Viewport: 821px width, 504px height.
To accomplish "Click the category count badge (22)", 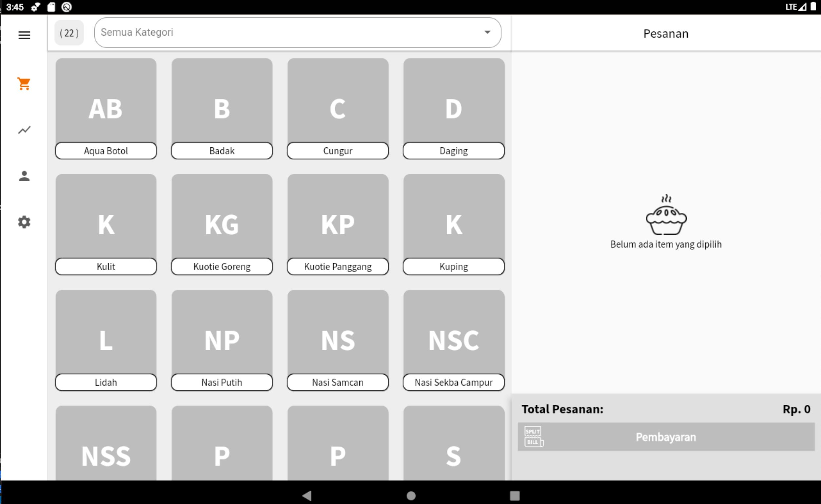I will tap(69, 33).
